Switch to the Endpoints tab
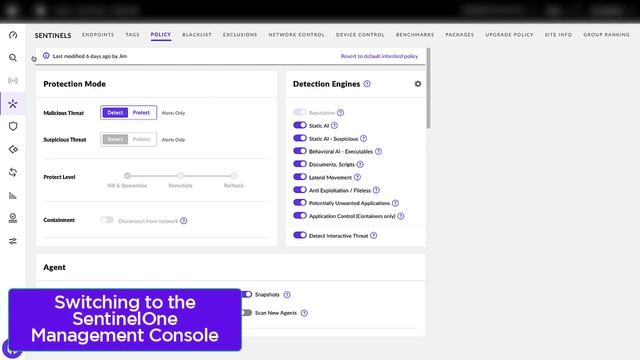Screen dimensions: 640x360 tap(98, 35)
